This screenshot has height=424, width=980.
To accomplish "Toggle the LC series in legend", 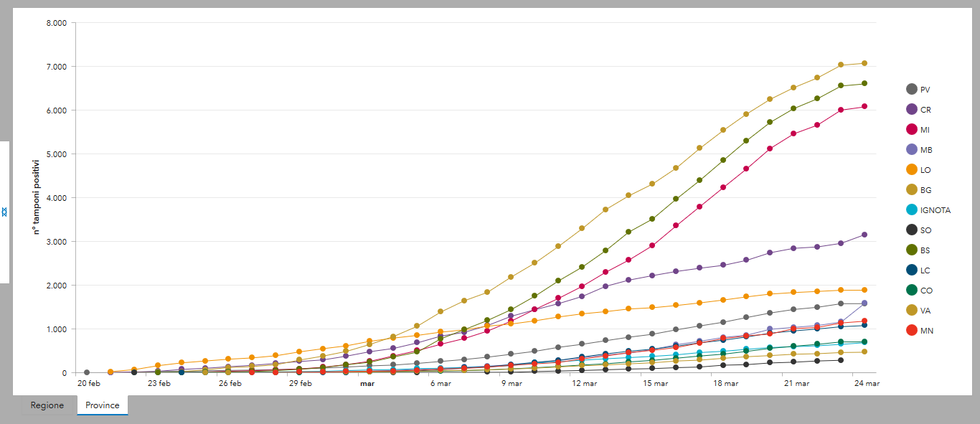I will (x=912, y=270).
